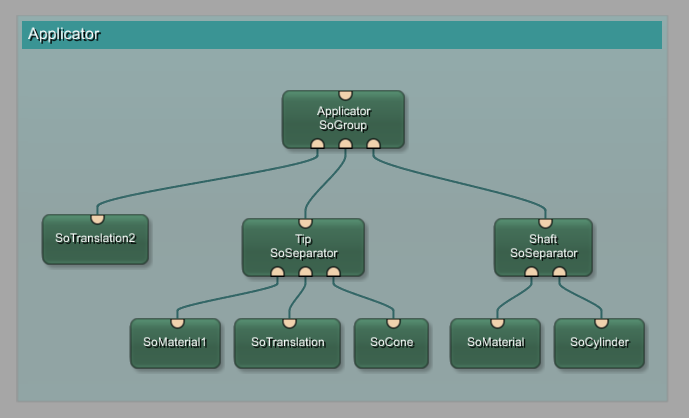Click the SoCone top connector

pos(393,323)
